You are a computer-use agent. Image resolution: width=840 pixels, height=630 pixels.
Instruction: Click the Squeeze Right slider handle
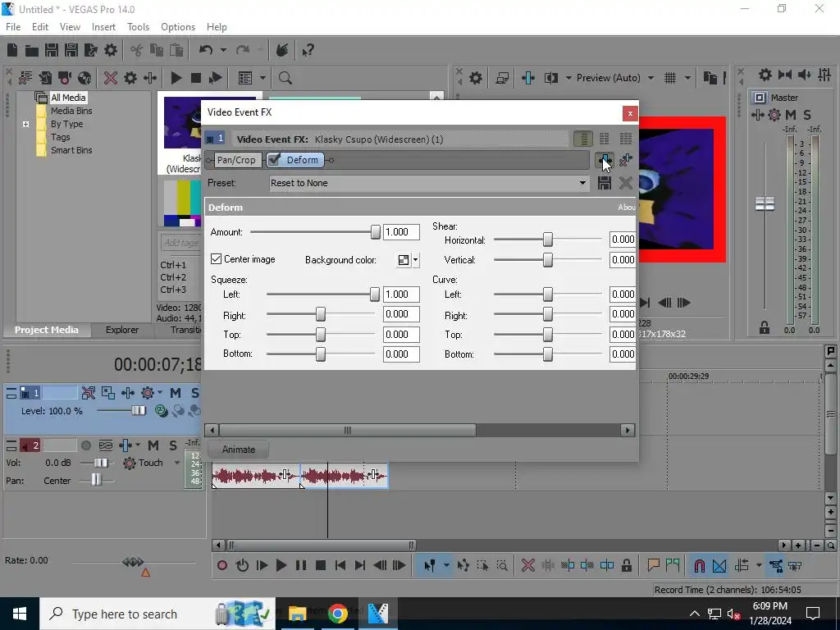click(321, 314)
